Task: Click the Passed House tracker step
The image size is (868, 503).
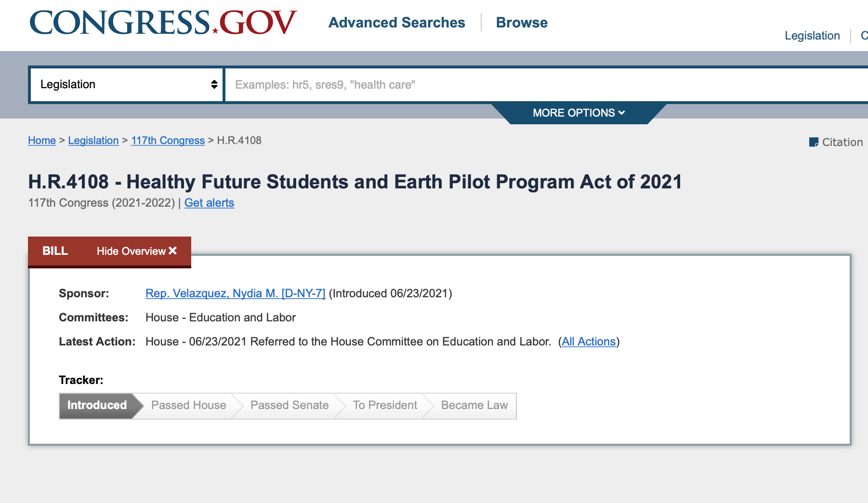Action: pyautogui.click(x=188, y=406)
